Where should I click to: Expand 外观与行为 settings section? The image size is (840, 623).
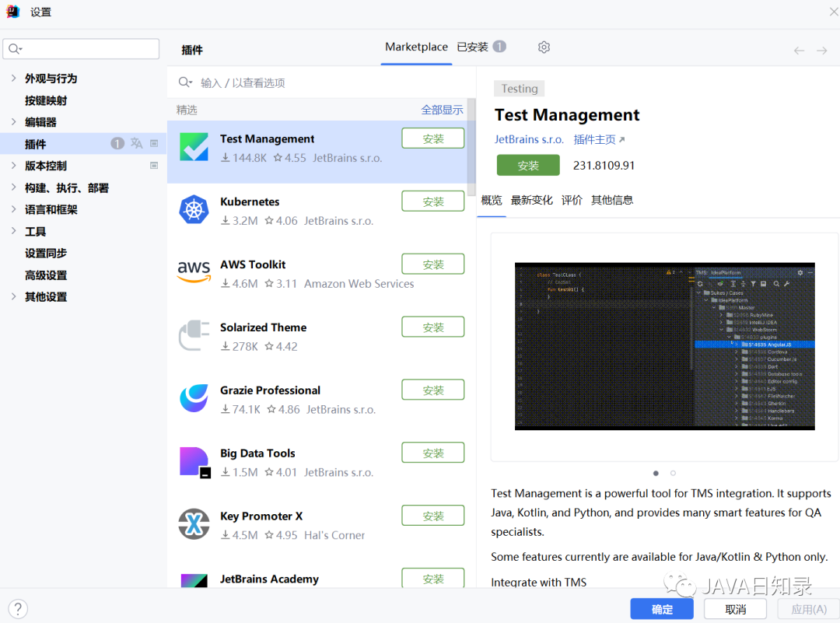[13, 79]
